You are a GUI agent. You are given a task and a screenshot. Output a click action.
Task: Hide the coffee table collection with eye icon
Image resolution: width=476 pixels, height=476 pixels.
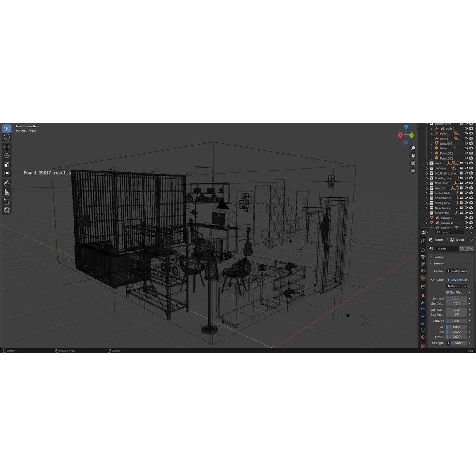pos(466,193)
